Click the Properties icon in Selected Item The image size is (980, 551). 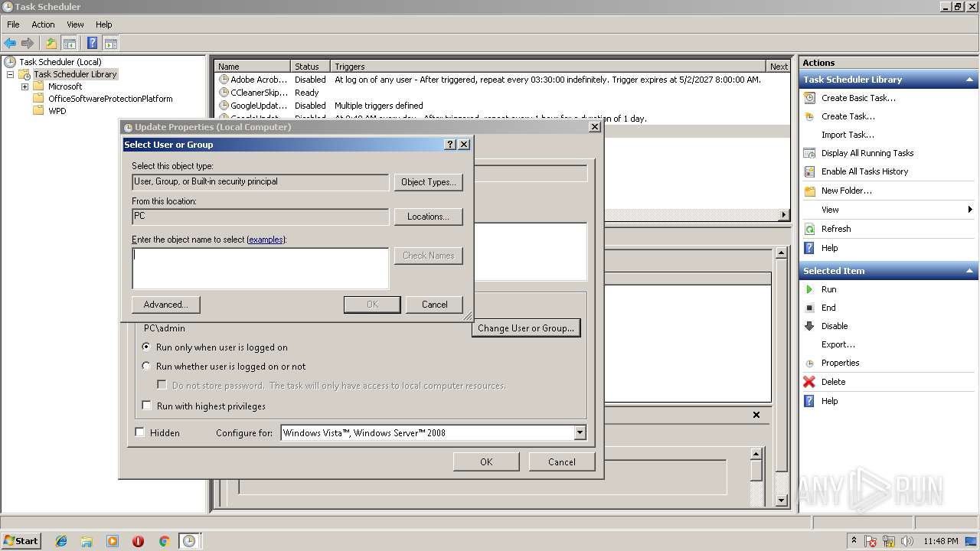(809, 363)
